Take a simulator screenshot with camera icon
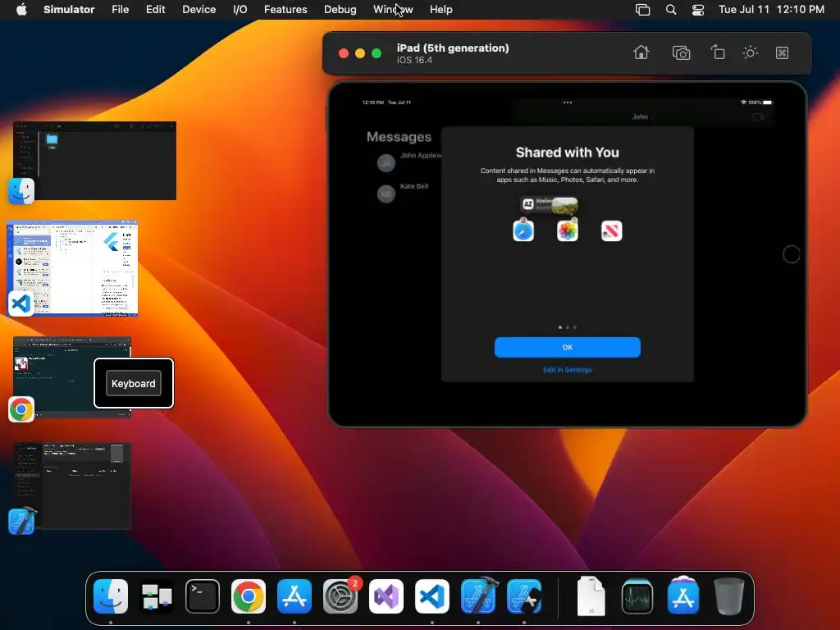Screen dimensions: 840x630 [681, 52]
